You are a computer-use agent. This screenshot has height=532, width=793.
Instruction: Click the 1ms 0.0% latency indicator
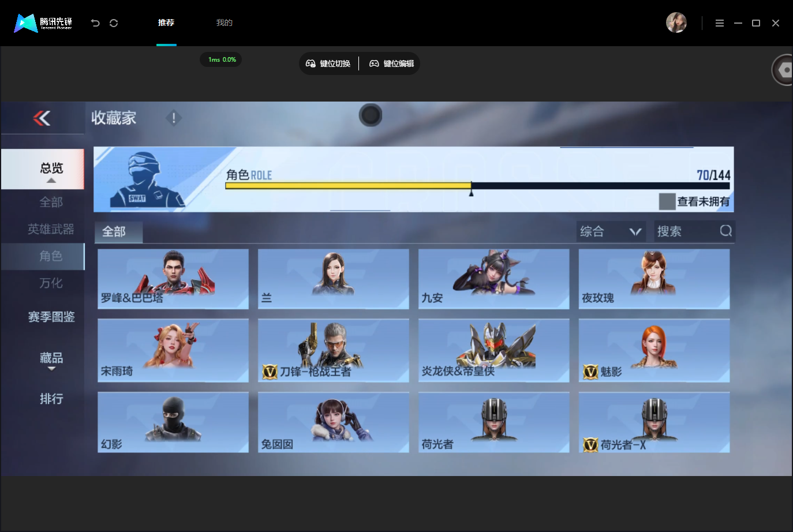222,59
